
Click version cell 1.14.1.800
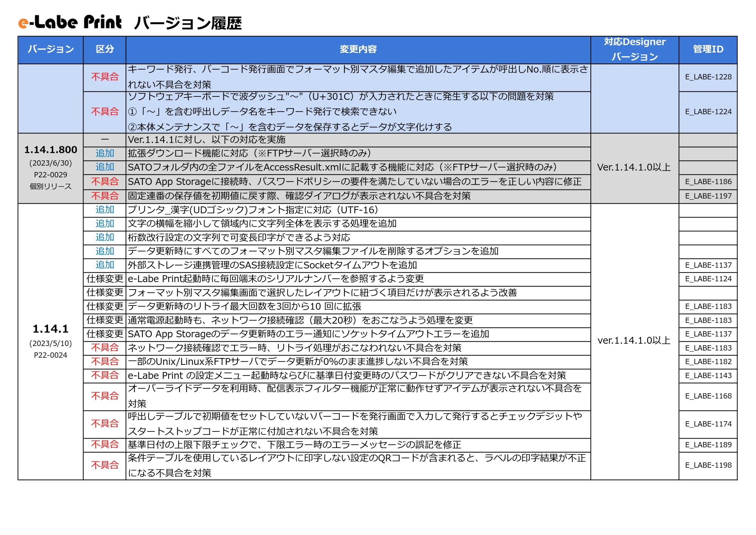pyautogui.click(x=51, y=150)
